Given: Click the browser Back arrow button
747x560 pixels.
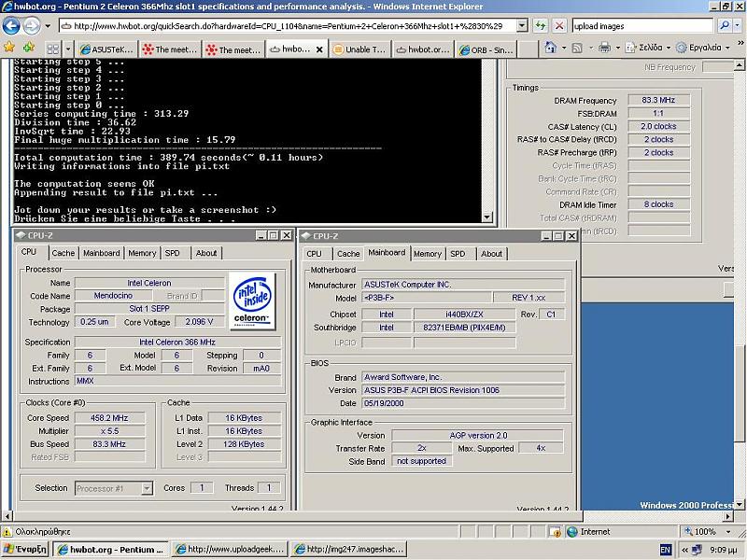Looking at the screenshot, I should (x=11, y=26).
